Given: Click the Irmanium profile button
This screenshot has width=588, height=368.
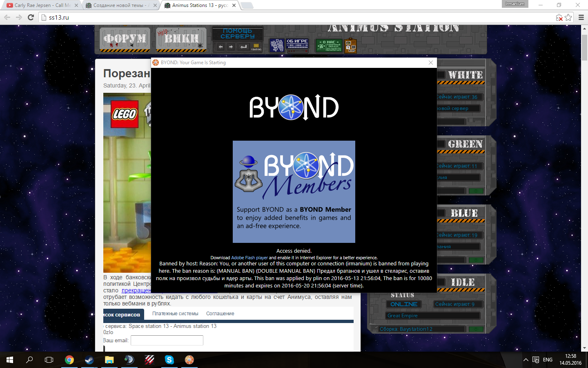Looking at the screenshot, I should 515,4.
